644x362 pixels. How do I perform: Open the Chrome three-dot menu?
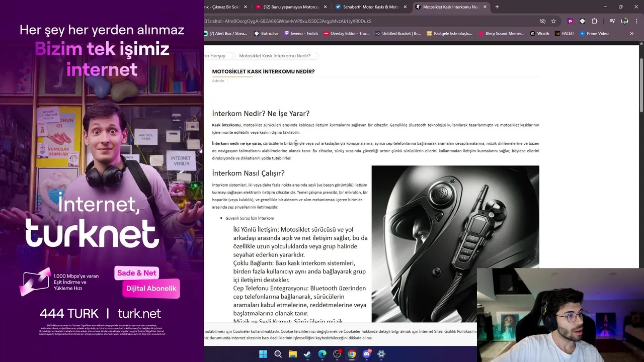pos(636,21)
